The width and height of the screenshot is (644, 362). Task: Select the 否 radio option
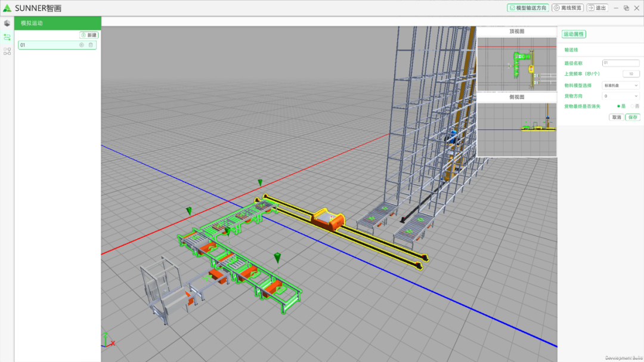click(632, 106)
